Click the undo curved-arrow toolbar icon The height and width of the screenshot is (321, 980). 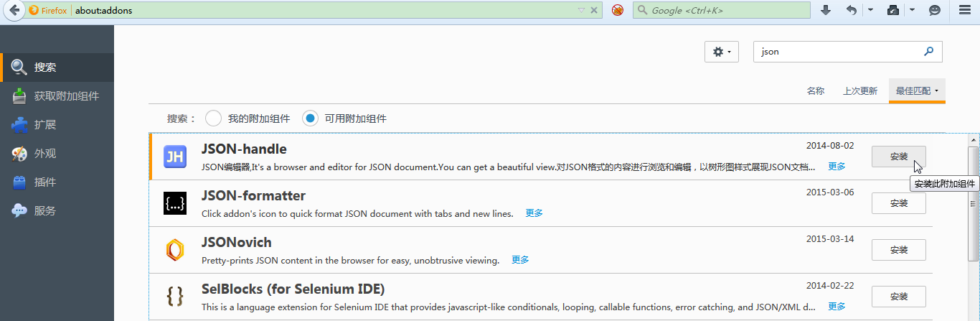click(852, 10)
